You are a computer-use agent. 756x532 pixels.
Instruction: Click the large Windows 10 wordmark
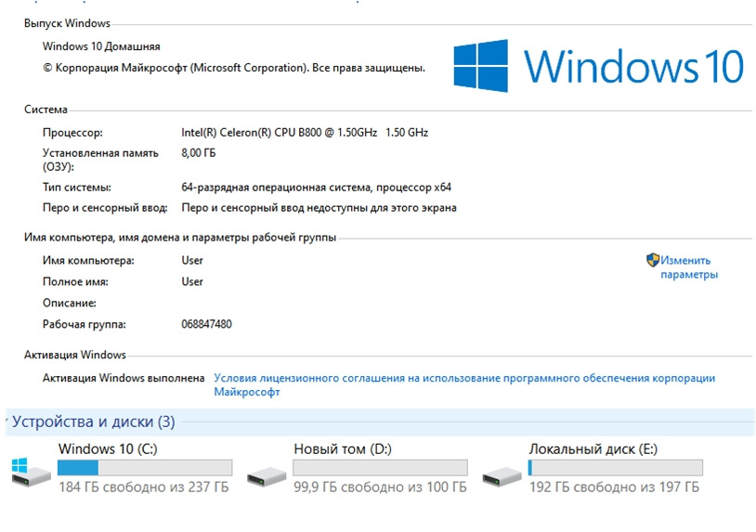click(633, 67)
